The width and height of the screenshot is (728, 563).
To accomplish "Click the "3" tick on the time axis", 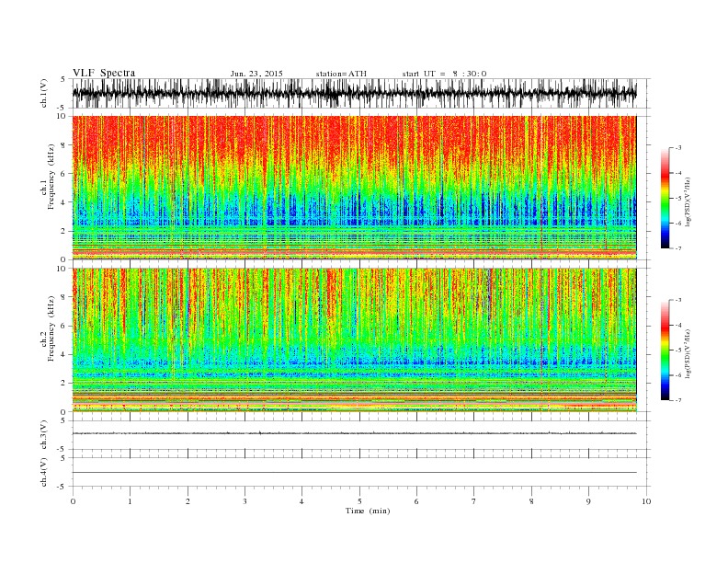I will 245,501.
